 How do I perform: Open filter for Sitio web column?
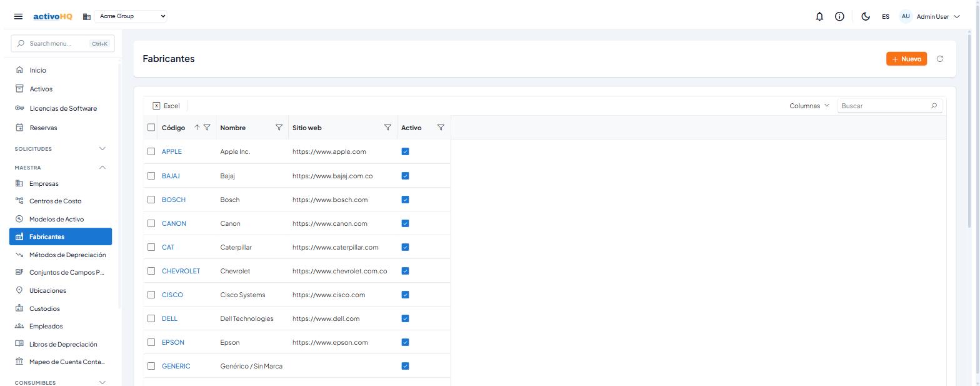(x=387, y=128)
